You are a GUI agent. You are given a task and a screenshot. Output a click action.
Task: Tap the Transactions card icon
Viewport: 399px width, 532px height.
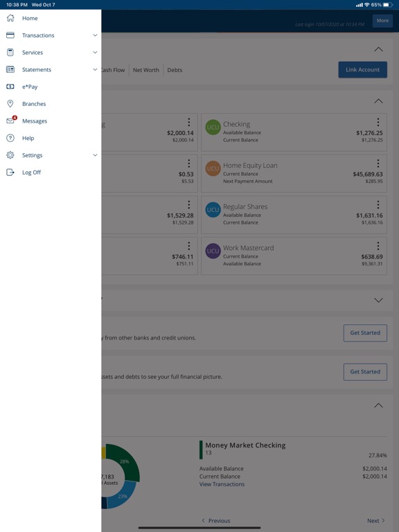point(10,35)
